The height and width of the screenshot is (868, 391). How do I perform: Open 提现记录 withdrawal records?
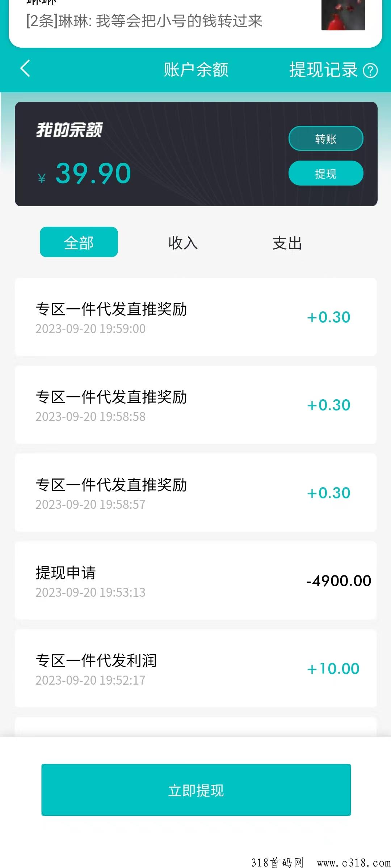[x=323, y=69]
